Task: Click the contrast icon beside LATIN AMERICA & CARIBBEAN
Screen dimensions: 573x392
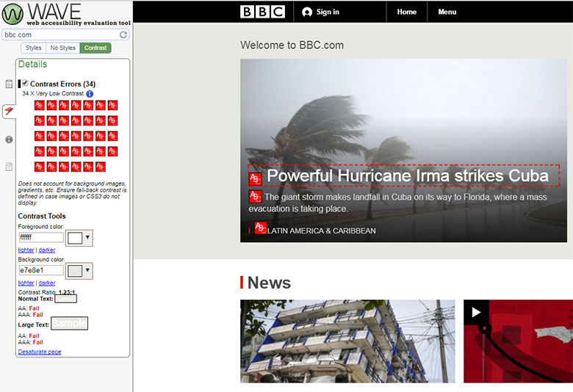Action: click(261, 228)
